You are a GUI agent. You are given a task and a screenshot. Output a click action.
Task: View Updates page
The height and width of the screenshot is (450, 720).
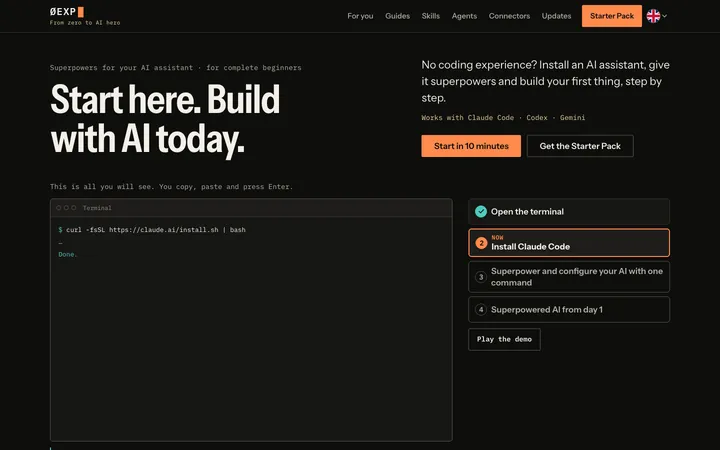pos(556,16)
